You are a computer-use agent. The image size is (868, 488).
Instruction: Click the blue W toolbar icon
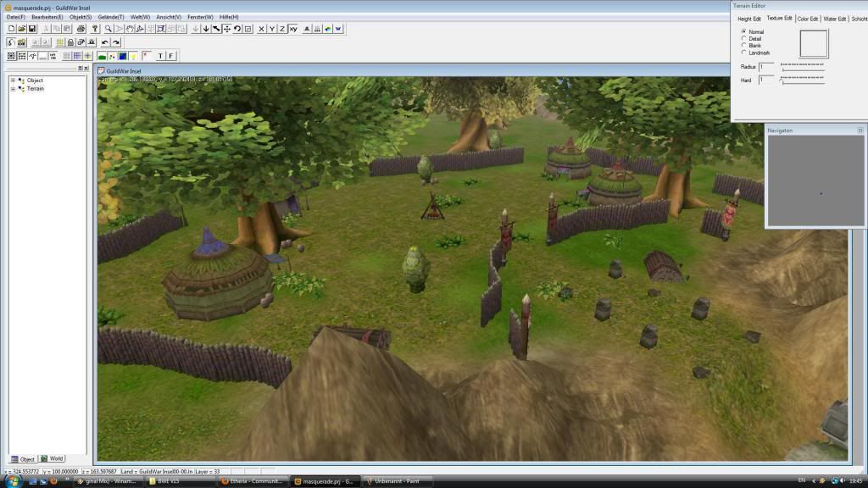(x=338, y=29)
